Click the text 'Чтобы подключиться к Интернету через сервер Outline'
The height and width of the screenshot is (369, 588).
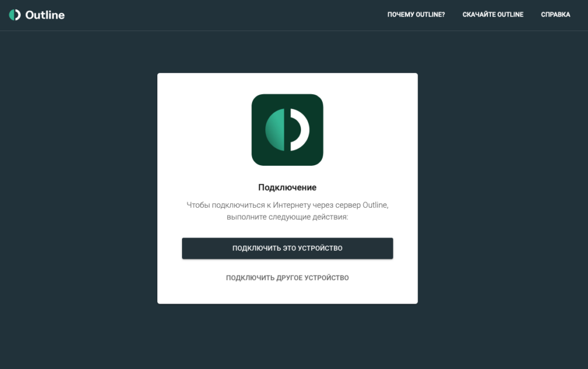[x=287, y=205]
